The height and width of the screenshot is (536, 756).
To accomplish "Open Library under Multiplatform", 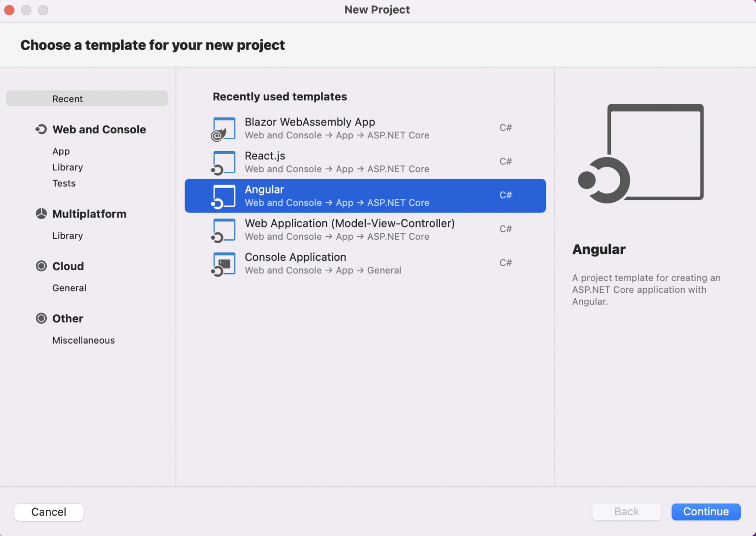I will coord(67,236).
